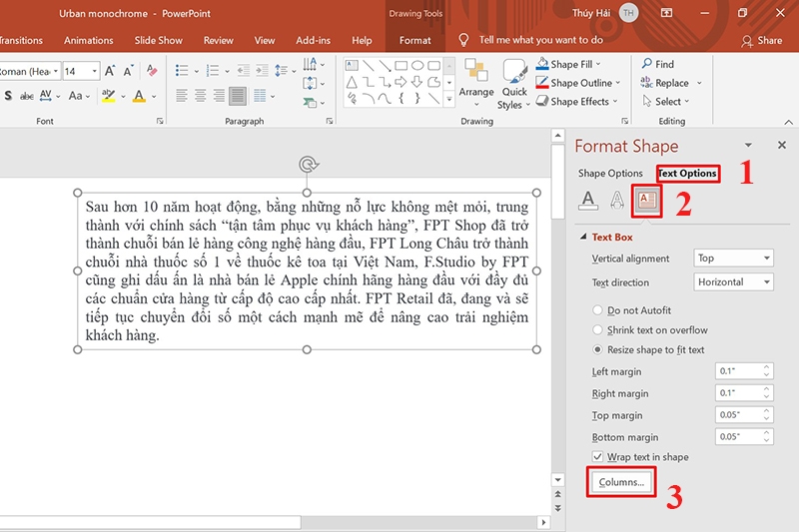Clear all formatting with the eraser icon
The height and width of the screenshot is (532, 799).
tap(152, 70)
